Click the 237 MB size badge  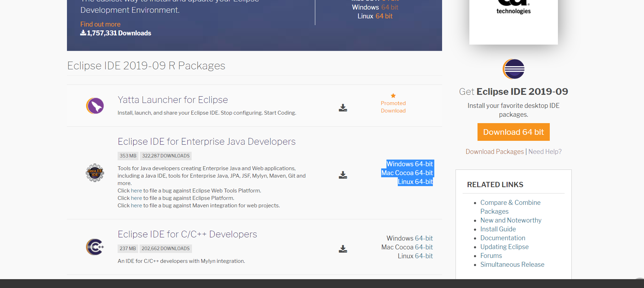coord(128,248)
